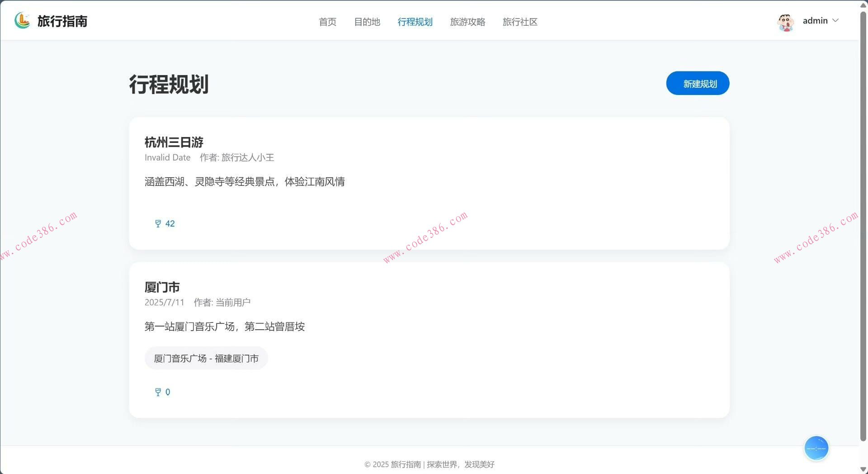
Task: Open the 旅行社区 section
Action: coord(520,22)
